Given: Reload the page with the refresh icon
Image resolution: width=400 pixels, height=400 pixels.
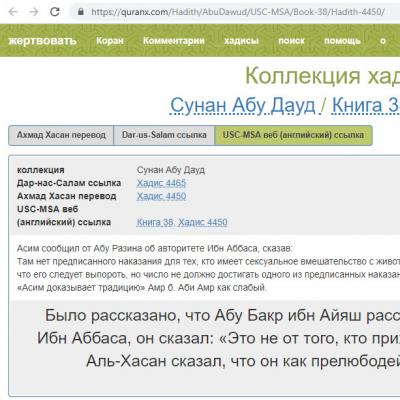Looking at the screenshot, I should pyautogui.click(x=54, y=12).
